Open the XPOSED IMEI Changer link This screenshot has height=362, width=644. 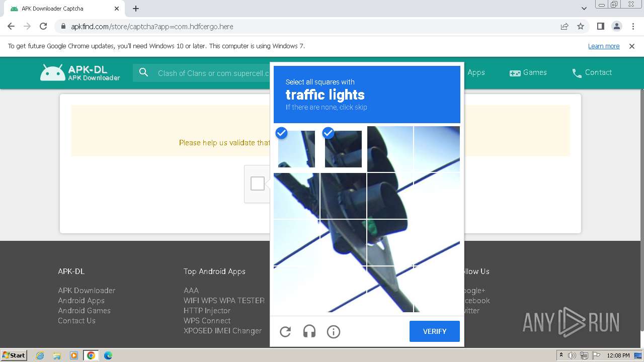pyautogui.click(x=222, y=331)
